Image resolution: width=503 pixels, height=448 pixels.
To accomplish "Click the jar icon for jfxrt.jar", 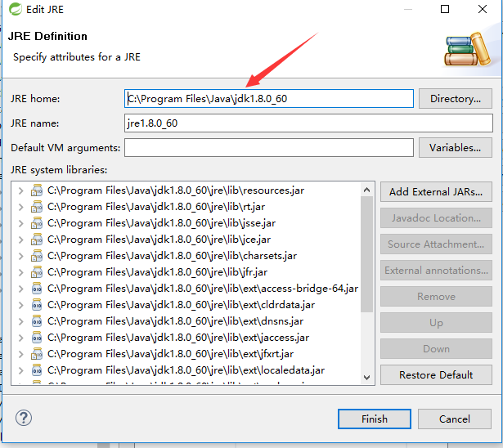I will pyautogui.click(x=37, y=354).
